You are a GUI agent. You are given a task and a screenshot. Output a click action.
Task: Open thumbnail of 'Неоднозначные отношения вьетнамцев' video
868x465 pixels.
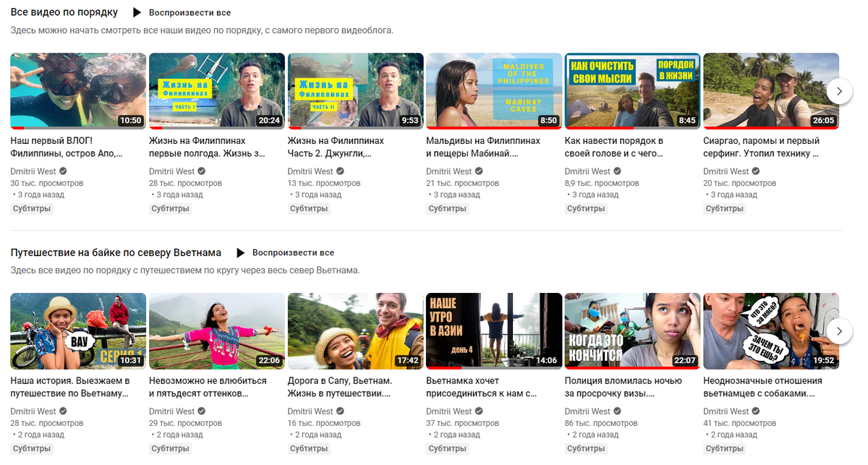[771, 331]
